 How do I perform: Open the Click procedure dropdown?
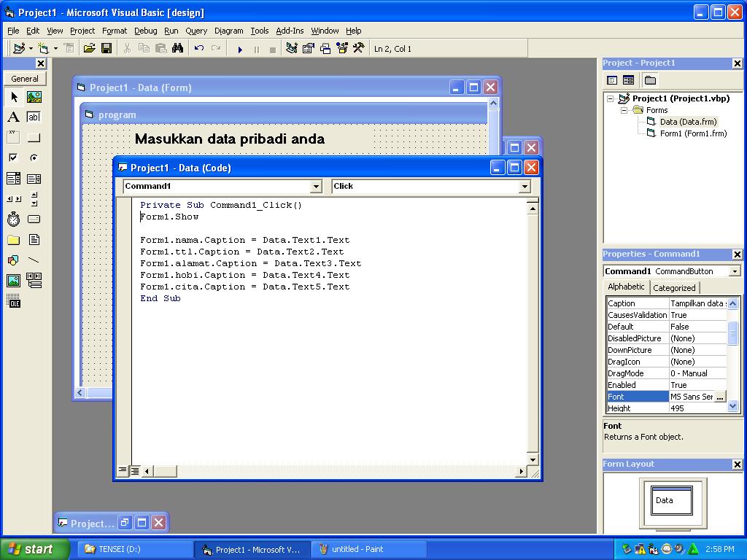coord(525,187)
